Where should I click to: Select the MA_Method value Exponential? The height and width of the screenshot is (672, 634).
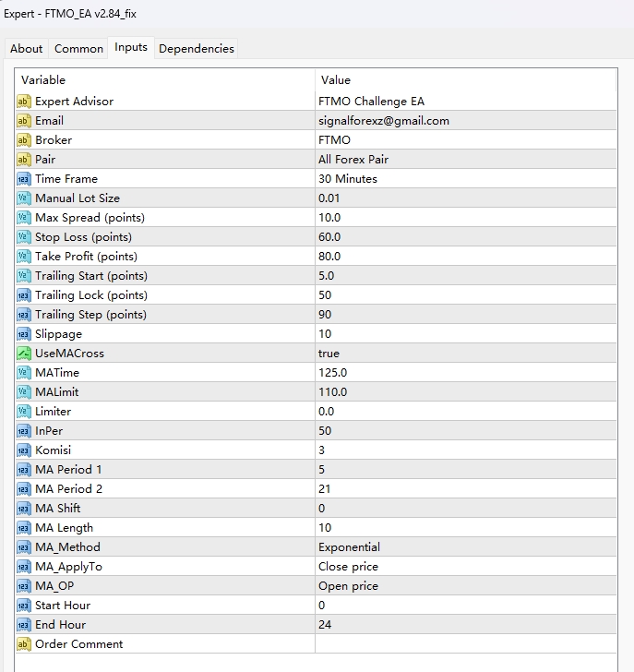click(349, 547)
